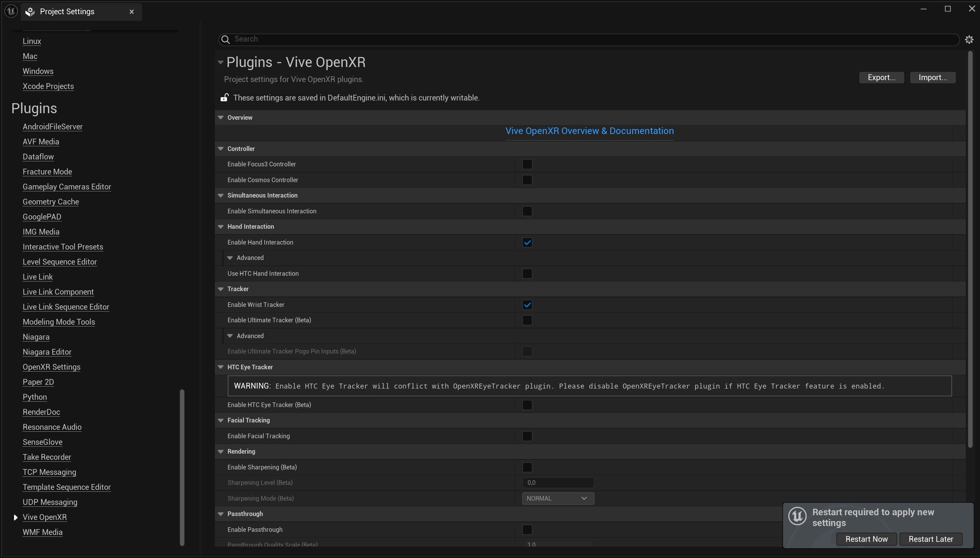
Task: Click Restart Now to apply new settings
Action: tap(867, 538)
